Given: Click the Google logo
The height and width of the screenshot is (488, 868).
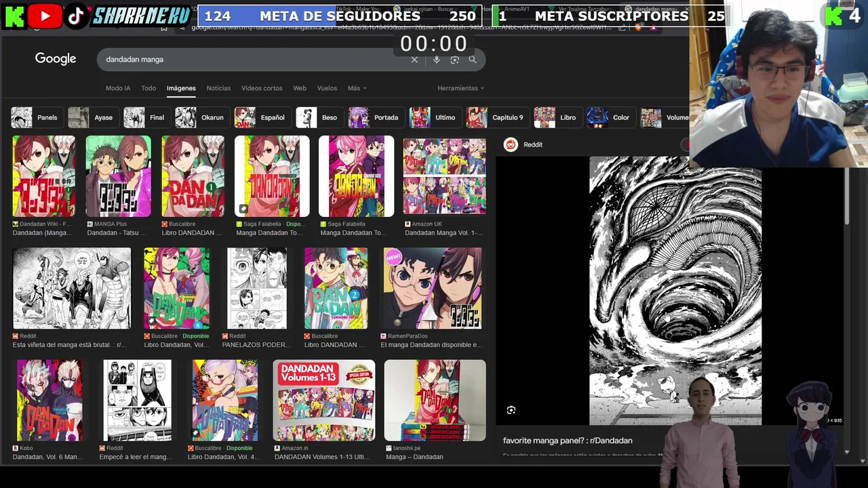Looking at the screenshot, I should [56, 59].
